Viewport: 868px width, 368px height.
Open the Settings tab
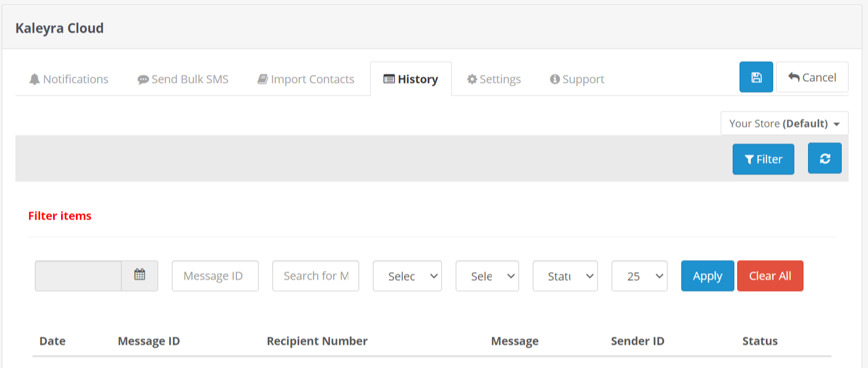pos(494,79)
